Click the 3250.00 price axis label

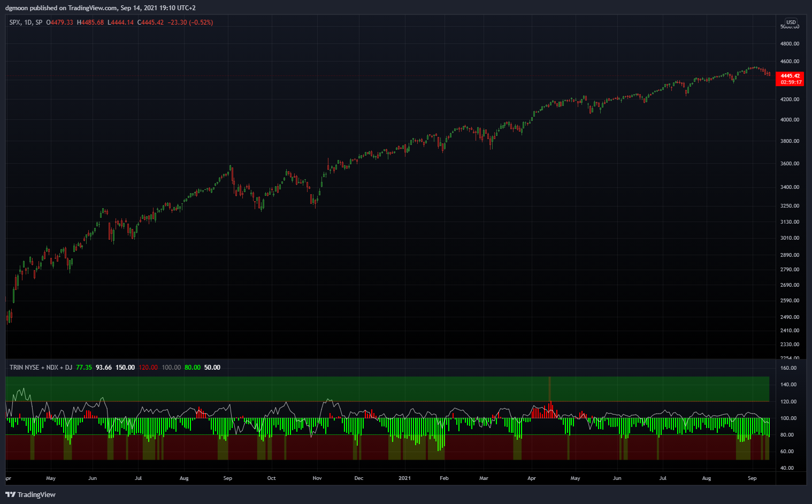point(790,206)
